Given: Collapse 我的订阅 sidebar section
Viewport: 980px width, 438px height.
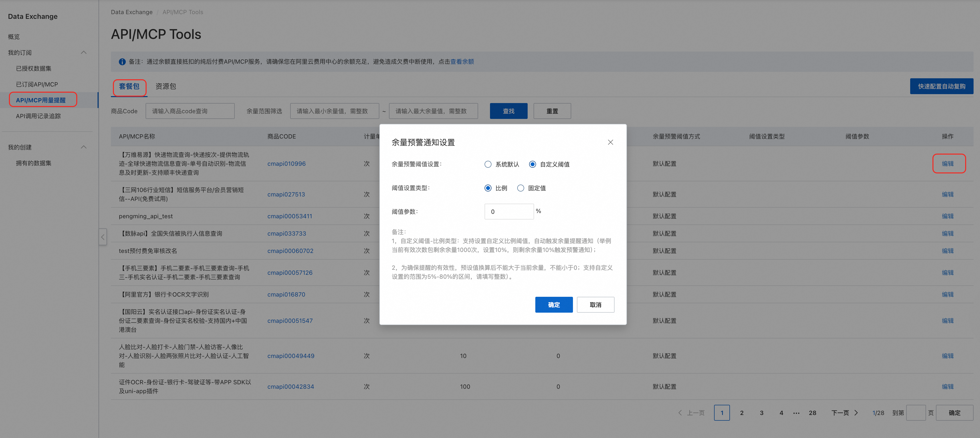Looking at the screenshot, I should pyautogui.click(x=84, y=53).
